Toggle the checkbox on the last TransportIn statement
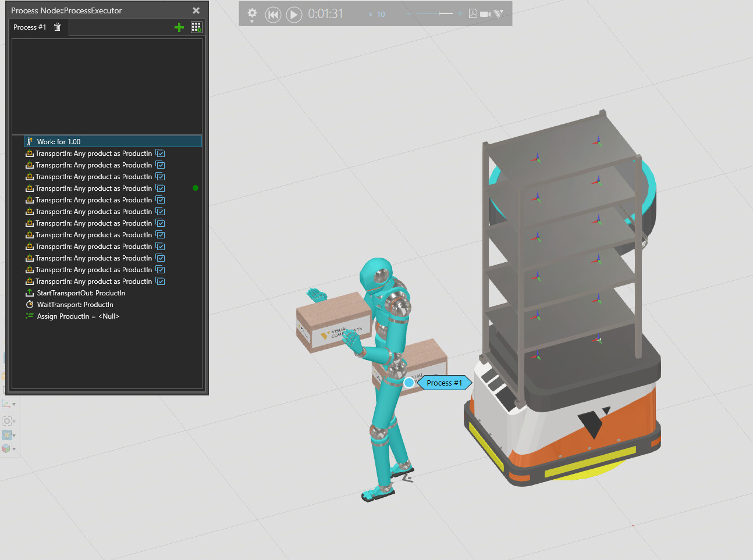753x560 pixels. tap(161, 281)
